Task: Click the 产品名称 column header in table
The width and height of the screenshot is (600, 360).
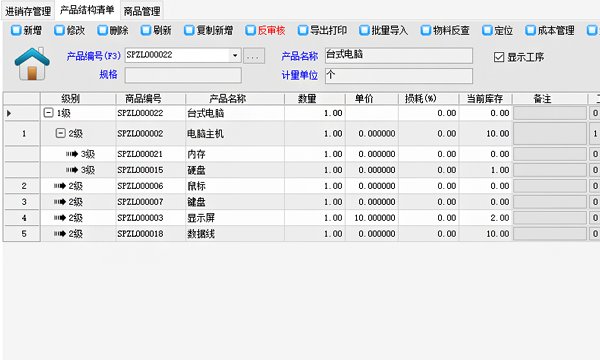Action: (235, 99)
